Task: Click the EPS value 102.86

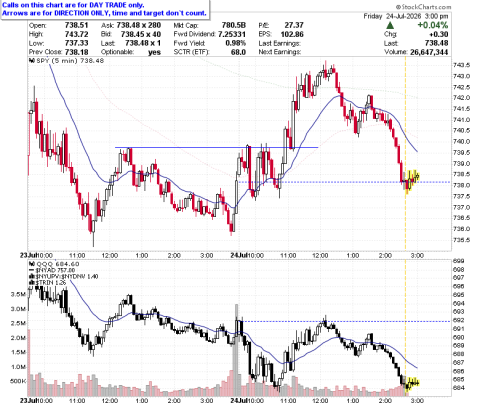Action: coord(292,34)
